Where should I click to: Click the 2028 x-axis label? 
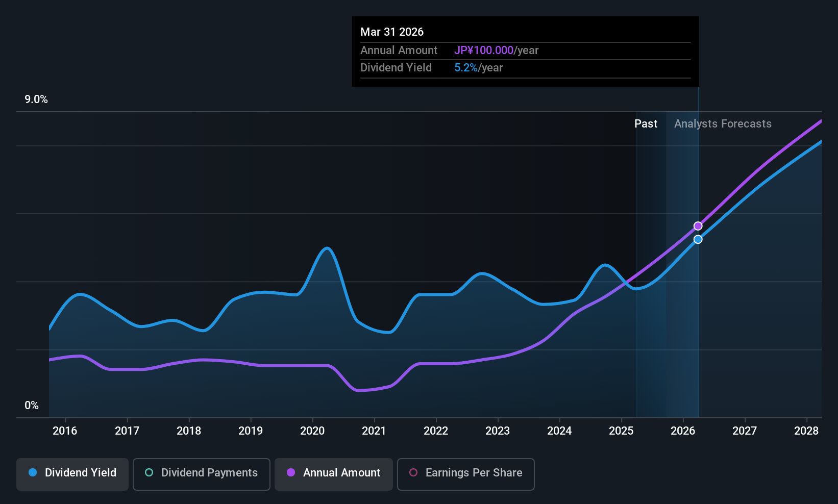[806, 431]
